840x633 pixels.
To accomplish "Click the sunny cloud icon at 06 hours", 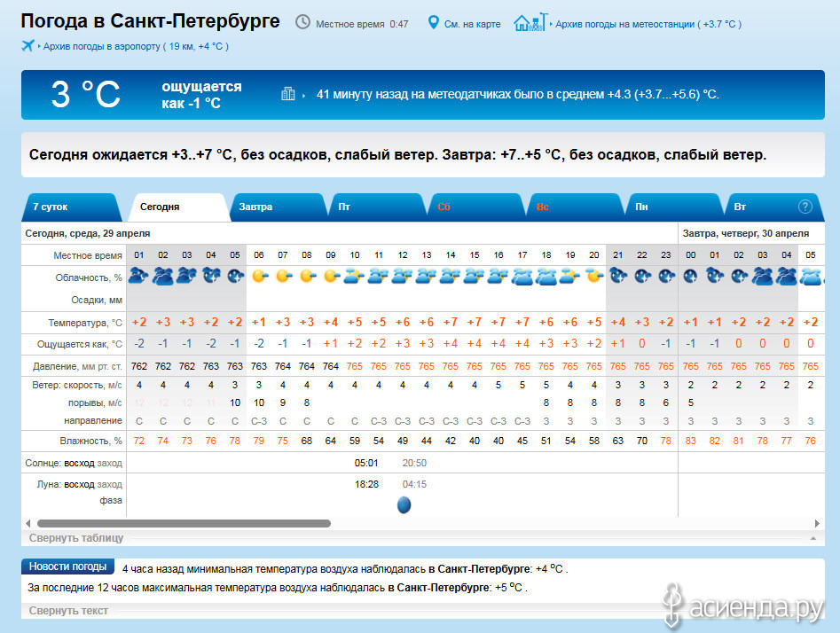I will click(259, 277).
